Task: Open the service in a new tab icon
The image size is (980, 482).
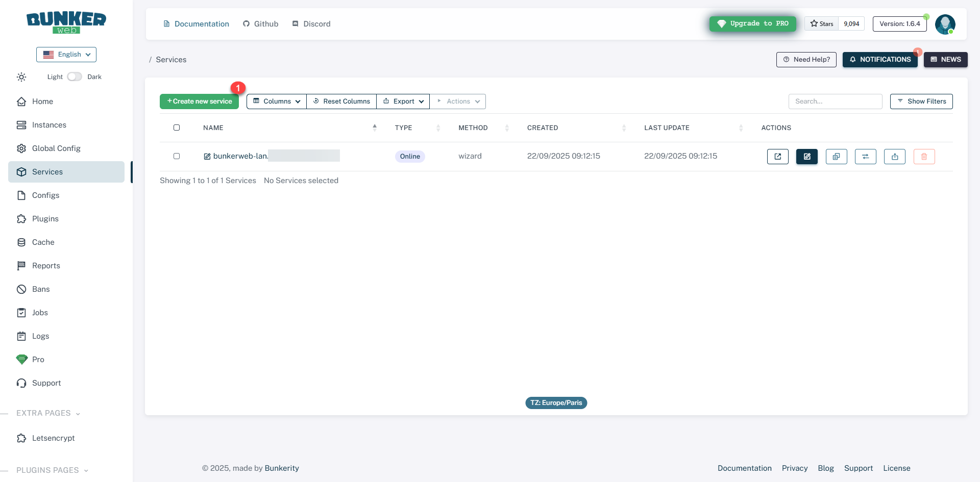Action: pyautogui.click(x=777, y=157)
